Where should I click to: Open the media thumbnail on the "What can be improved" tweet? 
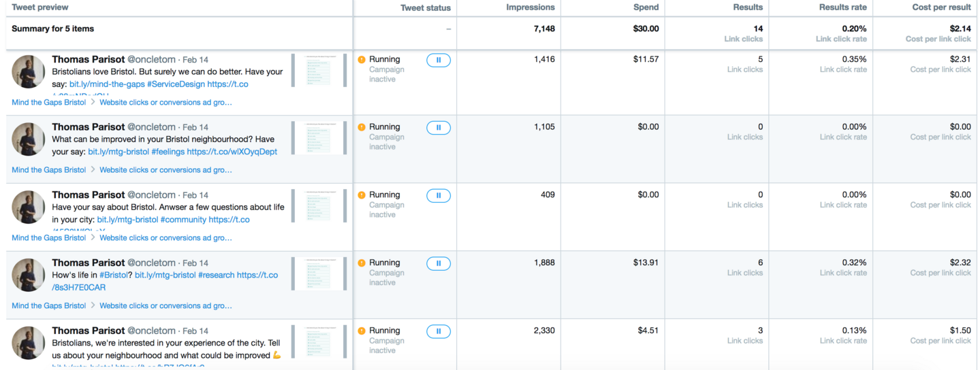[319, 138]
